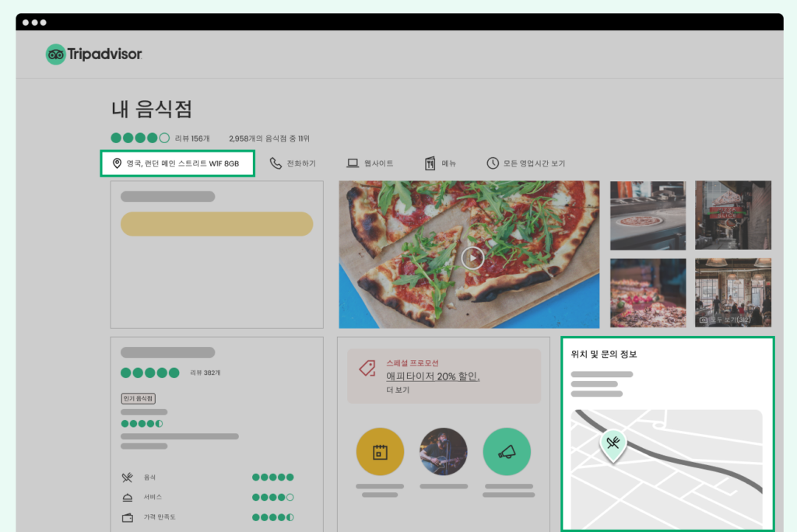Image resolution: width=797 pixels, height=532 pixels.
Task: Click the 인기 음식점 badge
Action: click(139, 398)
